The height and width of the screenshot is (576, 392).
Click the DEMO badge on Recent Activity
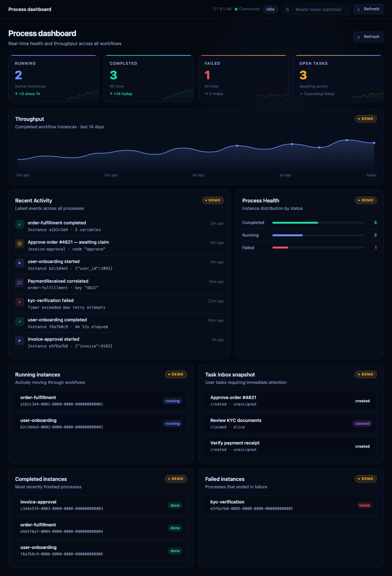coord(213,200)
